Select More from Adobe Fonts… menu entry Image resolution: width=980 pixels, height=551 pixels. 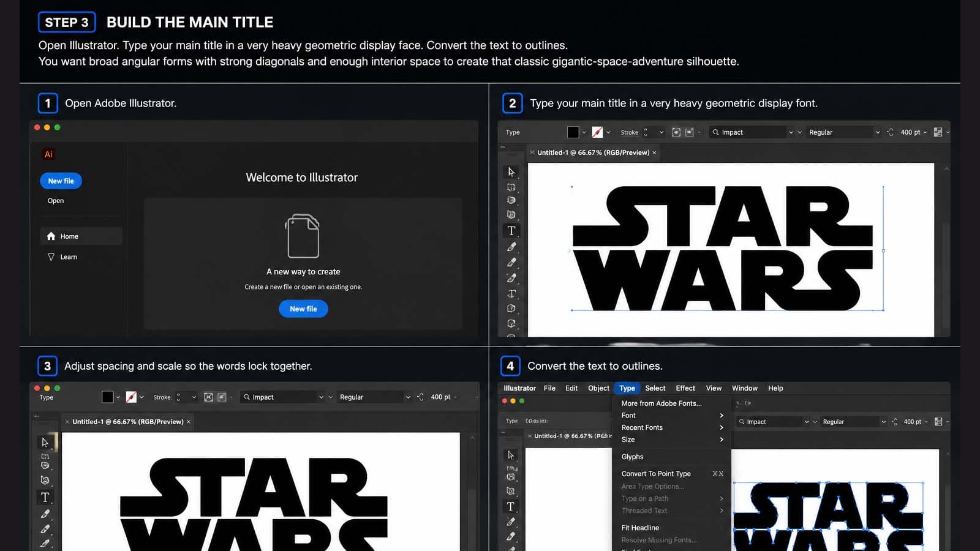point(672,403)
